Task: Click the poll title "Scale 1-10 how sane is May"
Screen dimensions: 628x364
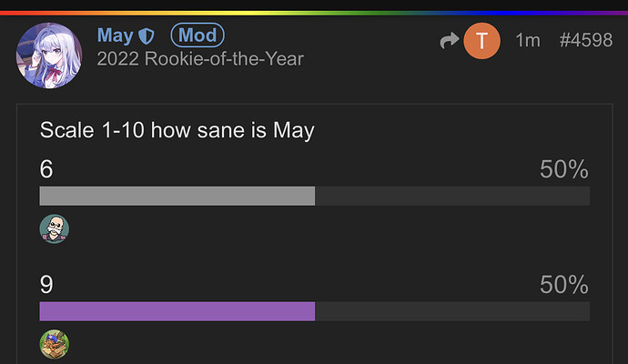Action: [177, 130]
